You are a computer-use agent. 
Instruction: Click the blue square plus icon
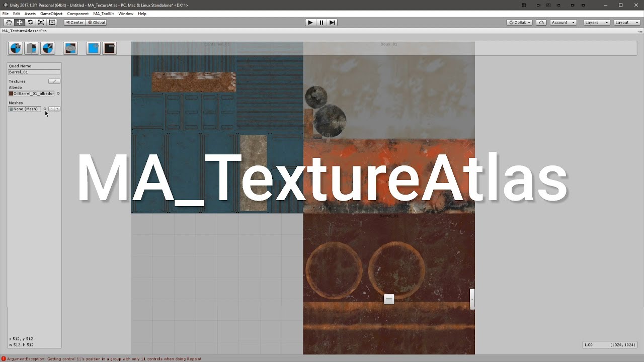[x=93, y=48]
